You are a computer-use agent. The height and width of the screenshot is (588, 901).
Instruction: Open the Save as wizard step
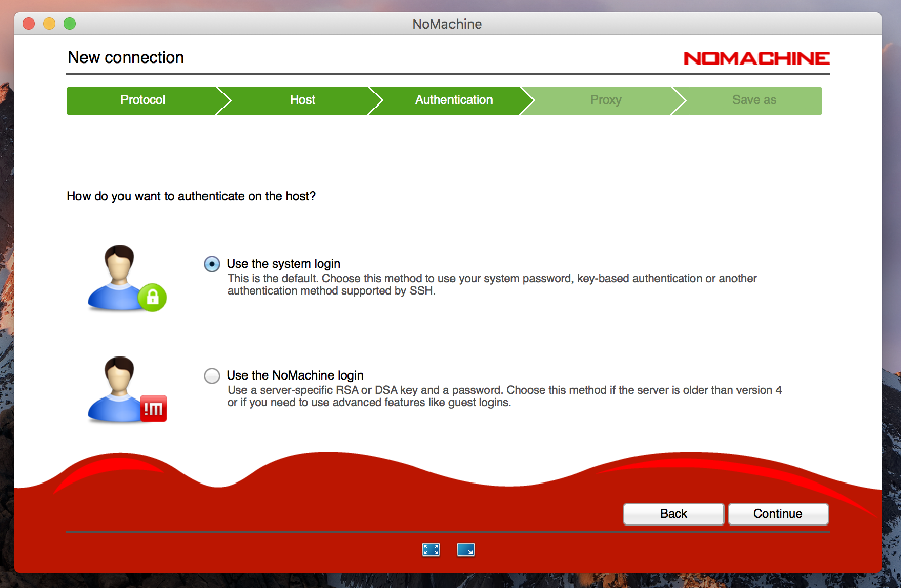[x=754, y=100]
